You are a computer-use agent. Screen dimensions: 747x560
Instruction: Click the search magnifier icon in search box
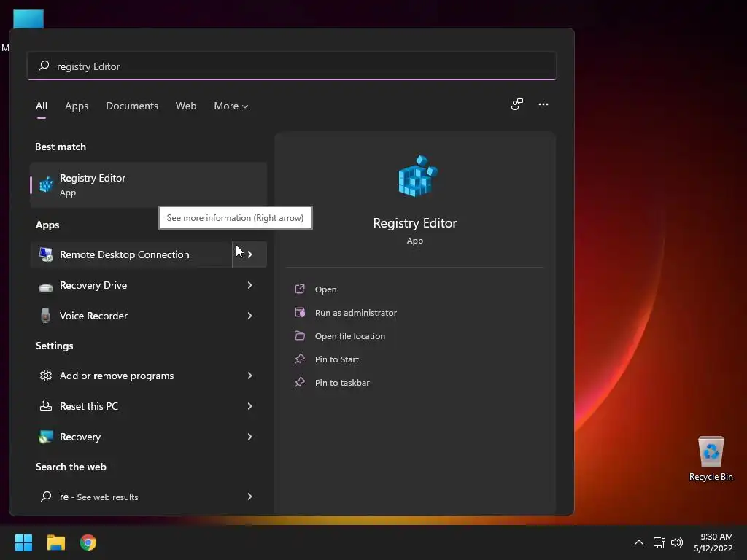[x=44, y=66]
